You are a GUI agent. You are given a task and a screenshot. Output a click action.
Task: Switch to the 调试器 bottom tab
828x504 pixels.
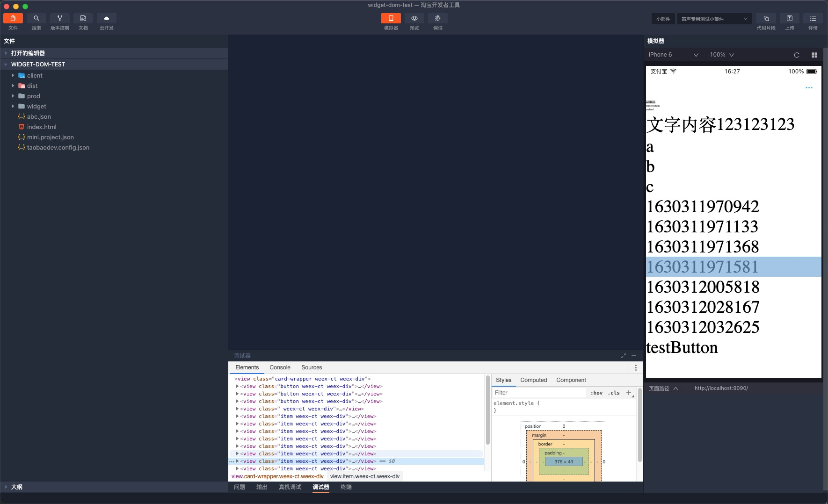(321, 487)
